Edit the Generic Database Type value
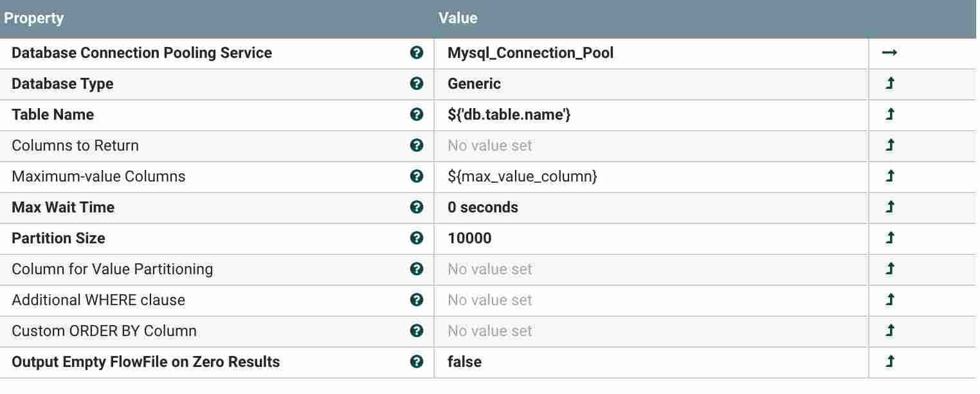Screen dimensions: 980x394 474,84
